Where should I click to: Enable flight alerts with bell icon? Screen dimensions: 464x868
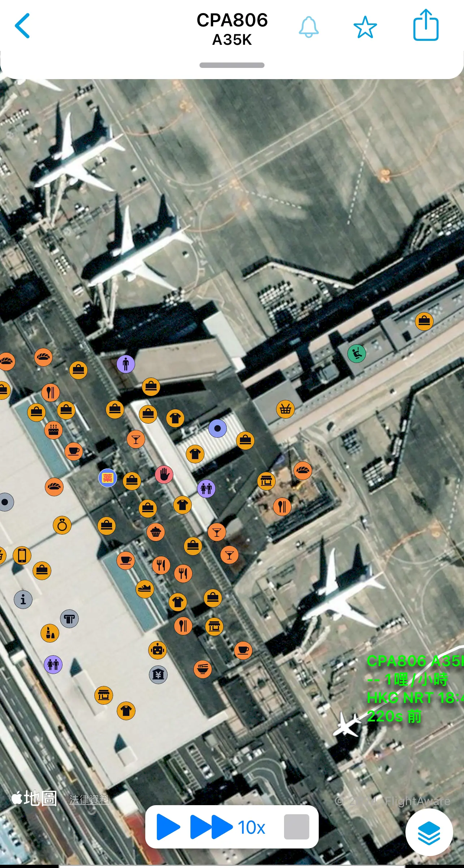pos(309,27)
